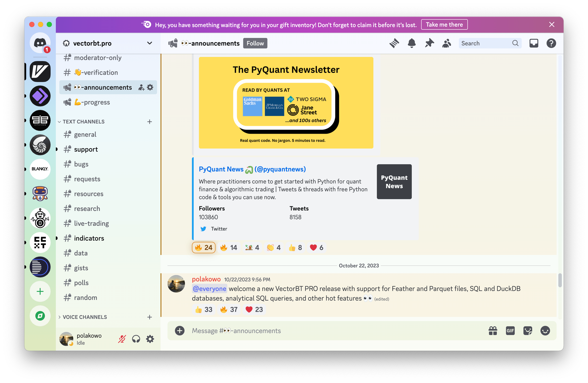Open the indicators channel
Viewport: 588px width, 383px height.
89,238
